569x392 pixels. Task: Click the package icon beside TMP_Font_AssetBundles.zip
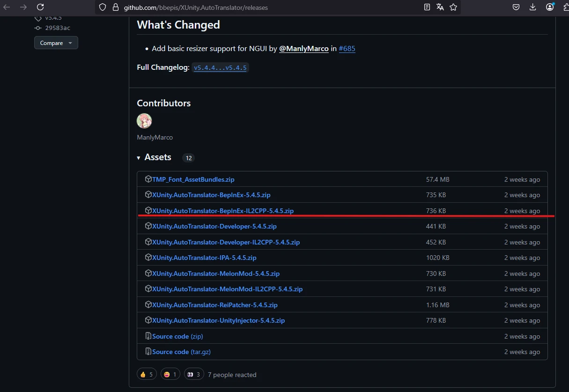148,179
